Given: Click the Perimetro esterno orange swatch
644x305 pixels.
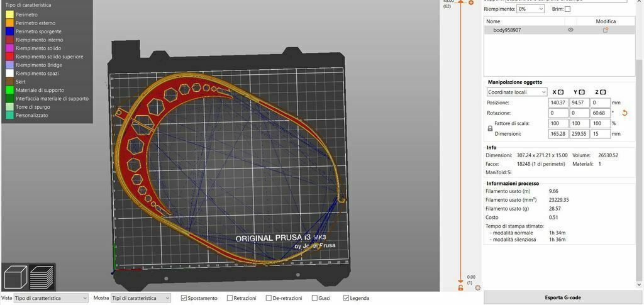Looking at the screenshot, I should 9,23.
